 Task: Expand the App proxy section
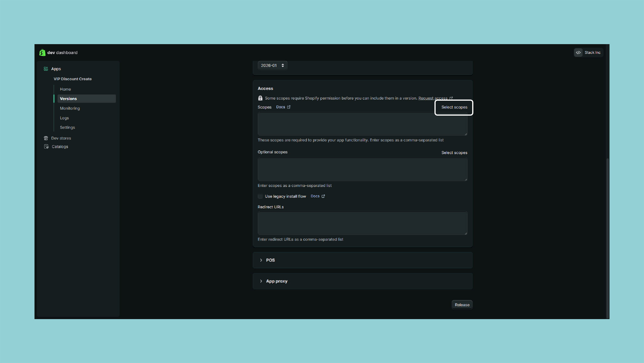(x=261, y=281)
